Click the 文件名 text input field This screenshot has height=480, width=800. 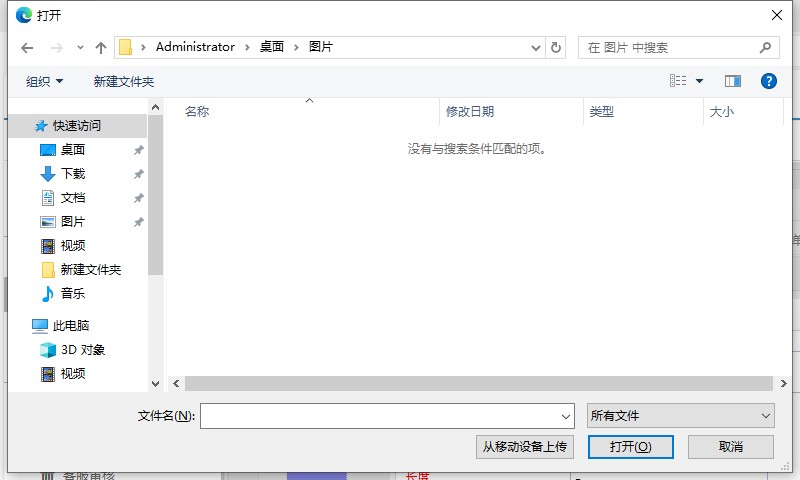pos(380,416)
